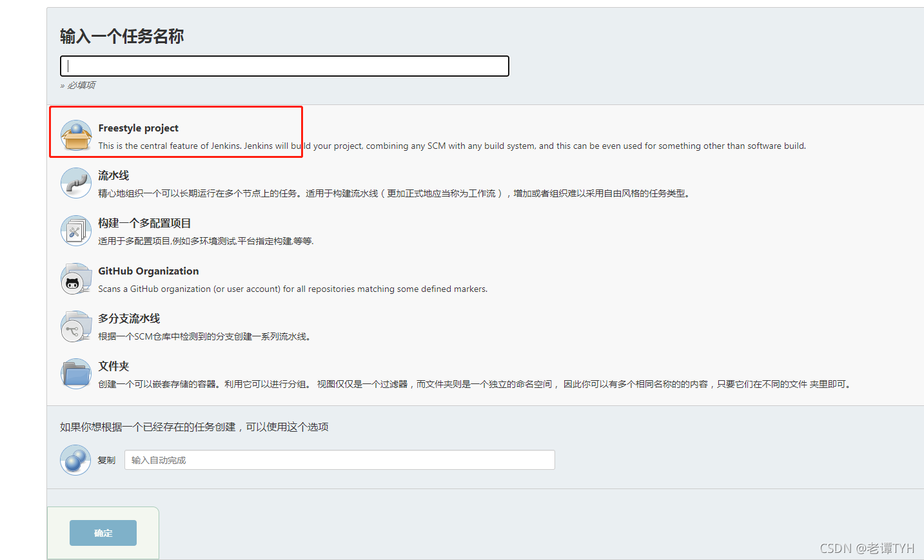
Task: Select the GitHub Organization title
Action: tap(148, 271)
